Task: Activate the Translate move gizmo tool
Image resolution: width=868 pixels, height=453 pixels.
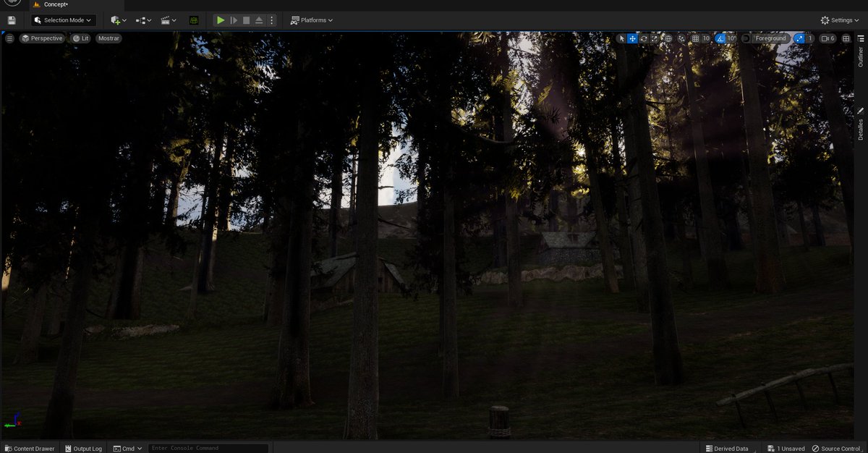Action: 632,38
